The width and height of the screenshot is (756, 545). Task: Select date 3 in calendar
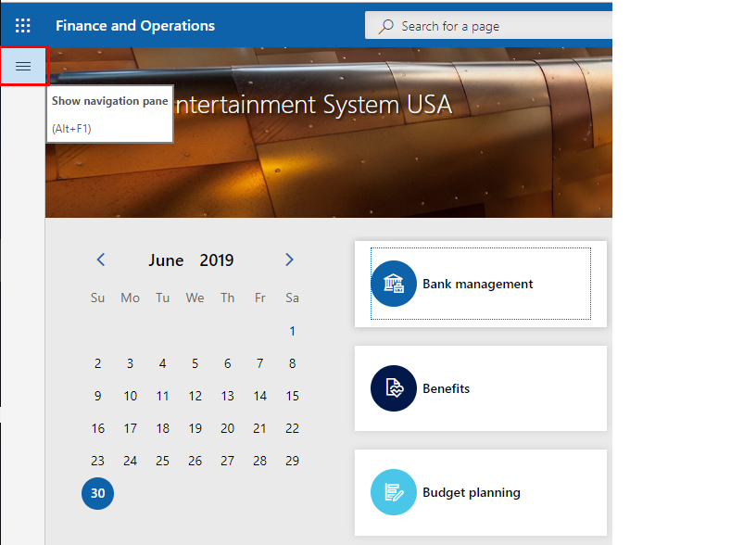click(131, 363)
